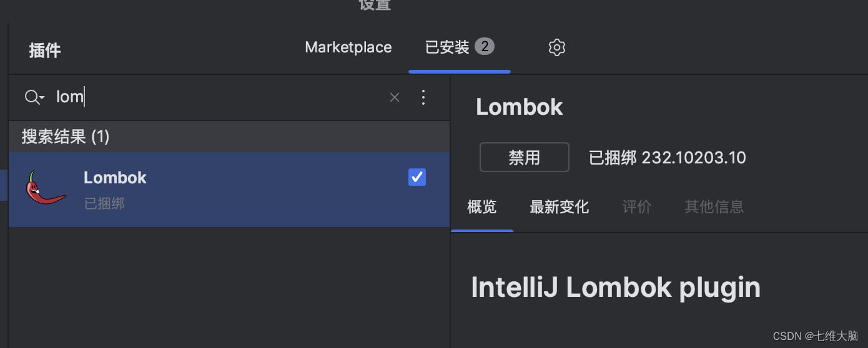Uncheck the Lombok plugin enabled checkbox

[x=417, y=178]
